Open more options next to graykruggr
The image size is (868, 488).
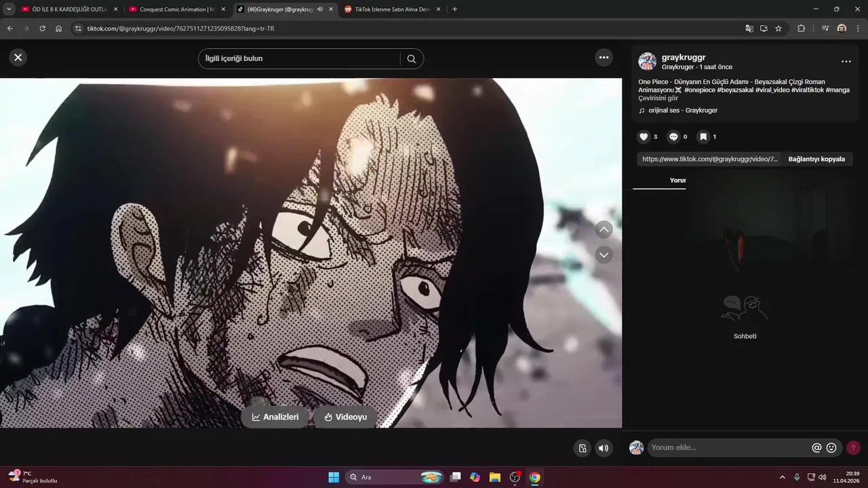click(846, 62)
